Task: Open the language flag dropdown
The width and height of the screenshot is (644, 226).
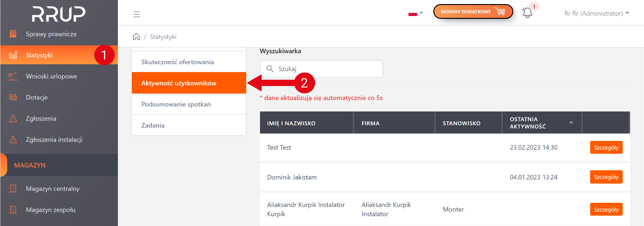Action: tap(415, 13)
